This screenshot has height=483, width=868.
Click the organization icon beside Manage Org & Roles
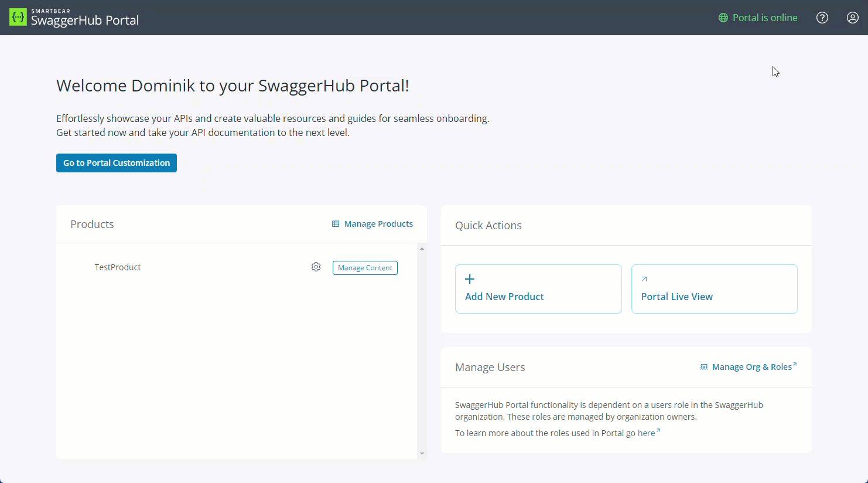[x=703, y=366]
